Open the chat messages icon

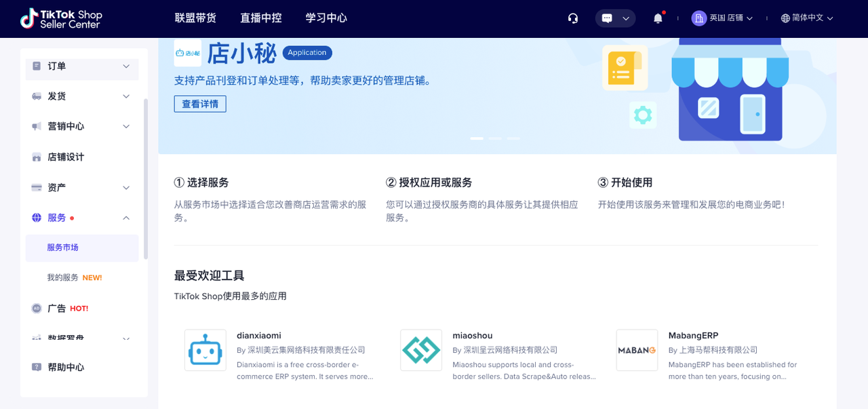click(x=607, y=18)
